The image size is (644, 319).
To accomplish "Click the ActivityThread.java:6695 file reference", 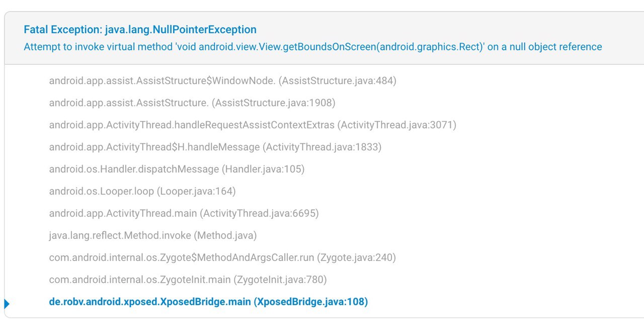I will coord(260,213).
